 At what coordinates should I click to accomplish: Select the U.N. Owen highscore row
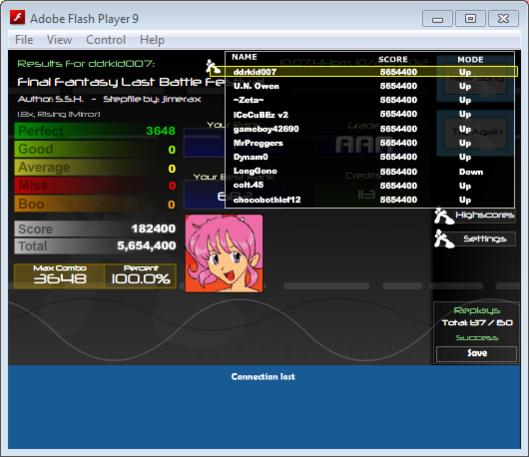tap(370, 86)
